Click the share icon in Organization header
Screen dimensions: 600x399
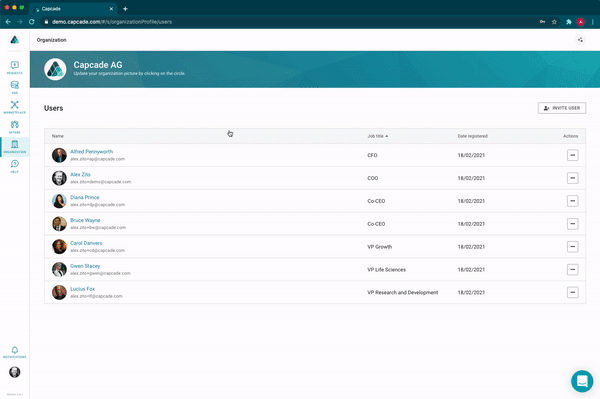pos(580,40)
